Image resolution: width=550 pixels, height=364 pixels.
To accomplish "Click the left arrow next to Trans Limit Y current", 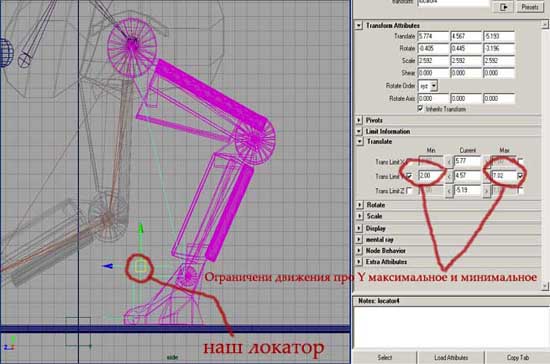I will click(x=449, y=176).
